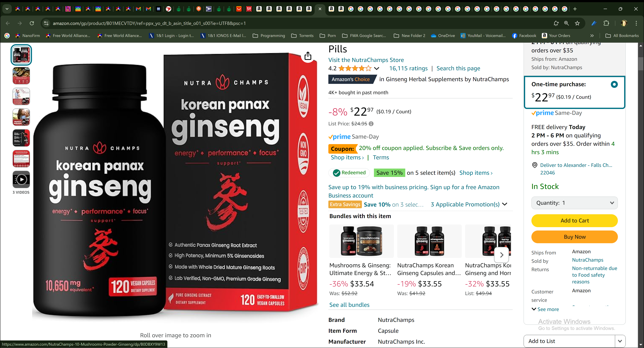This screenshot has height=348, width=644.
Task: Click the share icon on product image
Action: [x=308, y=56]
